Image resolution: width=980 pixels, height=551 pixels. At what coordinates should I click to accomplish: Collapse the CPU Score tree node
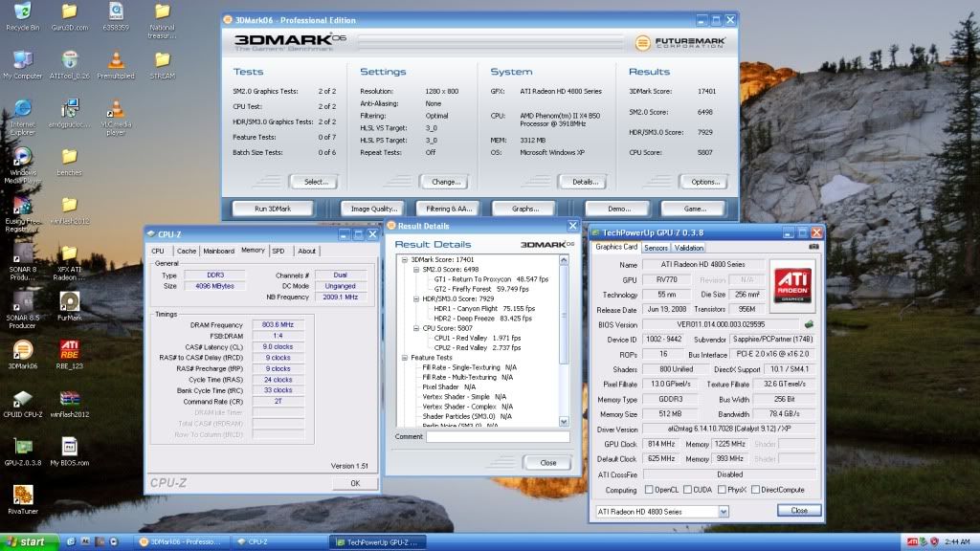[x=416, y=328]
